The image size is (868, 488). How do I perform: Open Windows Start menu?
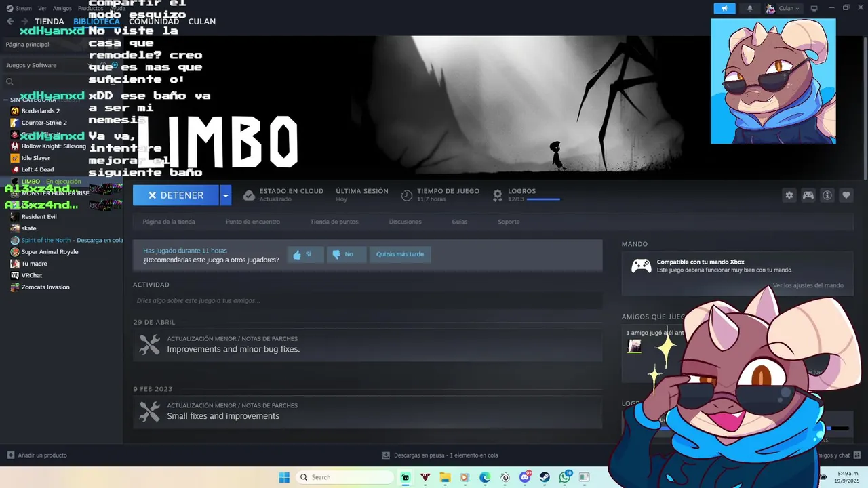[284, 477]
